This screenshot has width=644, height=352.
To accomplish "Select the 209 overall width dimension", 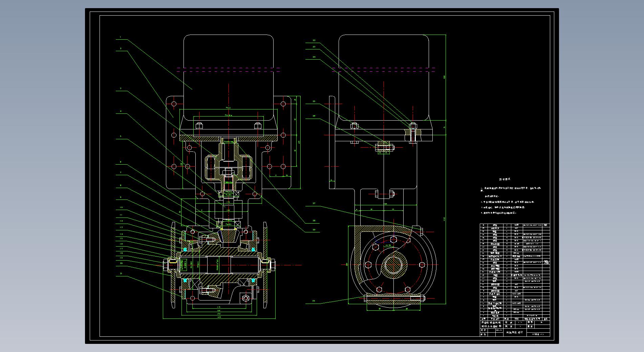I will pos(219,317).
